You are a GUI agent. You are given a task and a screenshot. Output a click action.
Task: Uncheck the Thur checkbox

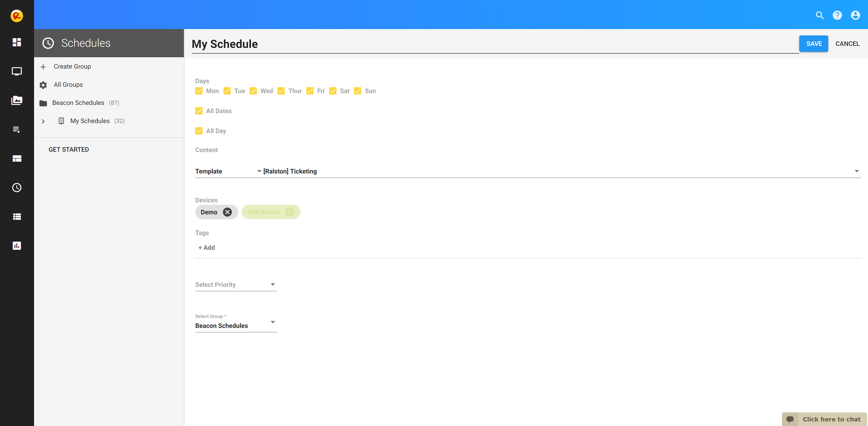point(281,91)
